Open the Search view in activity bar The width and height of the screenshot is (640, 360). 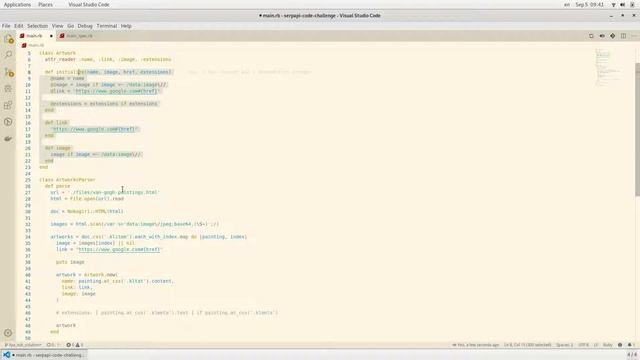point(8,55)
